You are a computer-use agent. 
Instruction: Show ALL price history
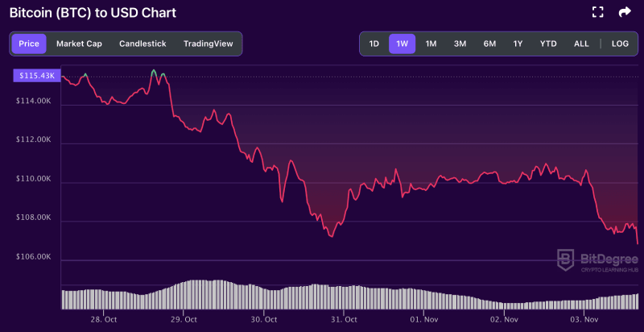click(x=581, y=44)
